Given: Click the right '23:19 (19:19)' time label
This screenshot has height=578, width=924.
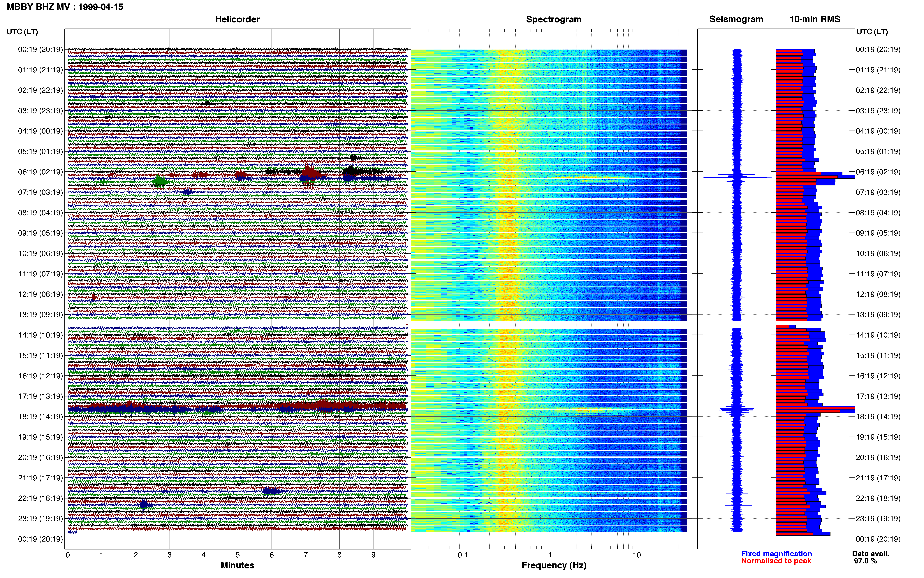Looking at the screenshot, I should tap(878, 519).
